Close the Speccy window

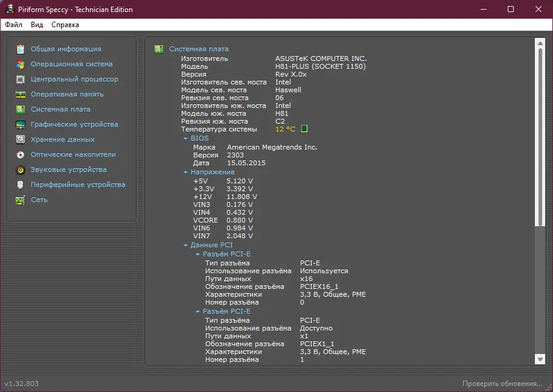[x=538, y=9]
